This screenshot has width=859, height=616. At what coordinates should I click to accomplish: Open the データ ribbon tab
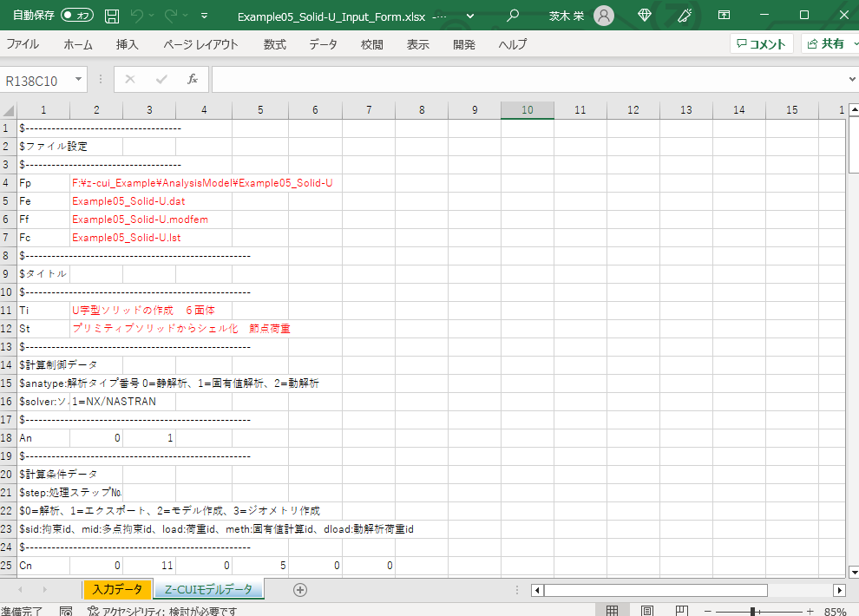point(323,43)
